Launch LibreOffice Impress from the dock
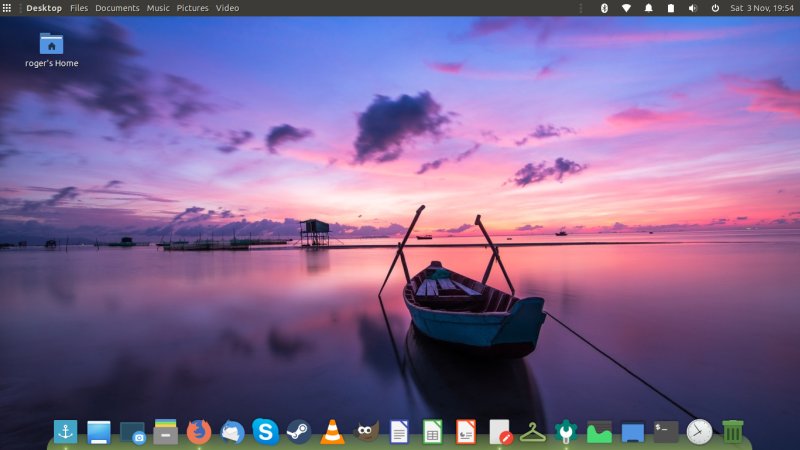The height and width of the screenshot is (450, 800). [466, 432]
